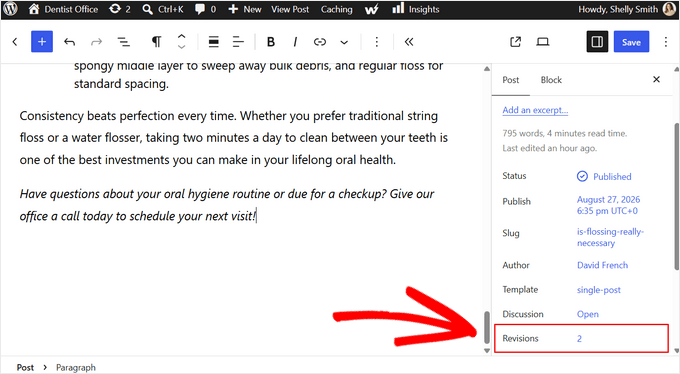Change the Discussion setting Open
This screenshot has height=374, width=680.
click(588, 314)
